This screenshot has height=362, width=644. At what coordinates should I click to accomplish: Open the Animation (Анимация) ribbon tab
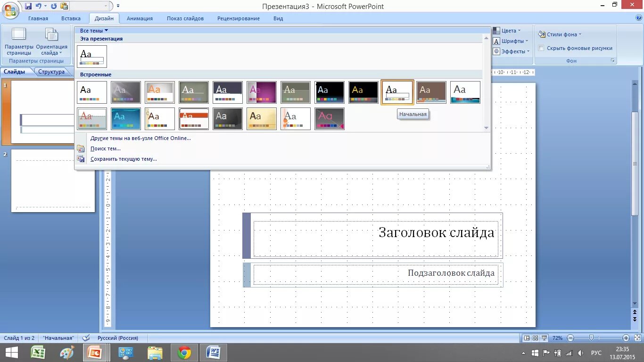click(140, 18)
